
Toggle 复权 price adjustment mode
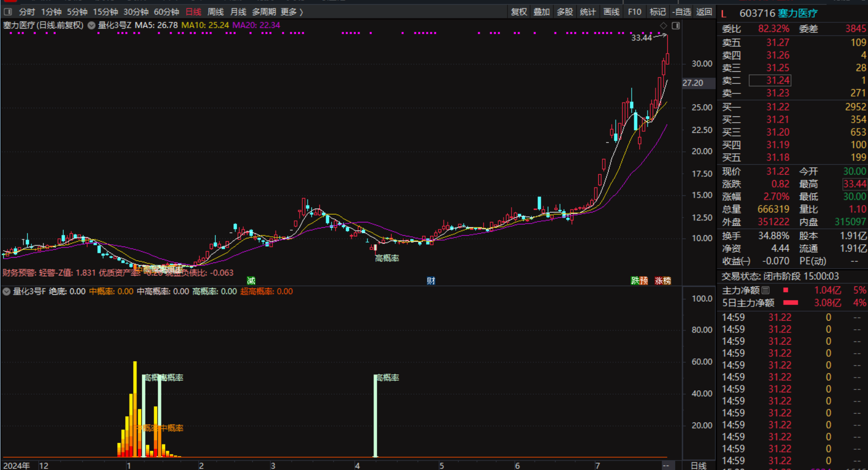click(x=518, y=12)
